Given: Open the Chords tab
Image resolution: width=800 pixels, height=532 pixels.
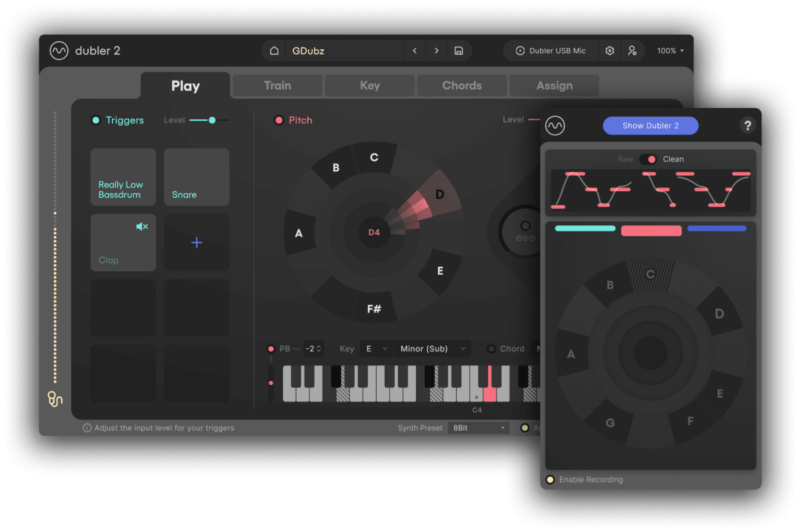Looking at the screenshot, I should pos(461,85).
